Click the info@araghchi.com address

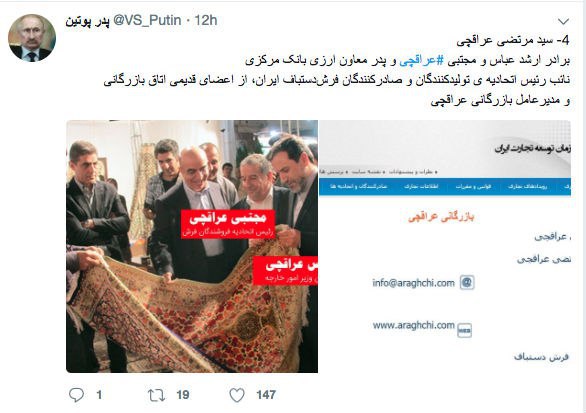[413, 283]
